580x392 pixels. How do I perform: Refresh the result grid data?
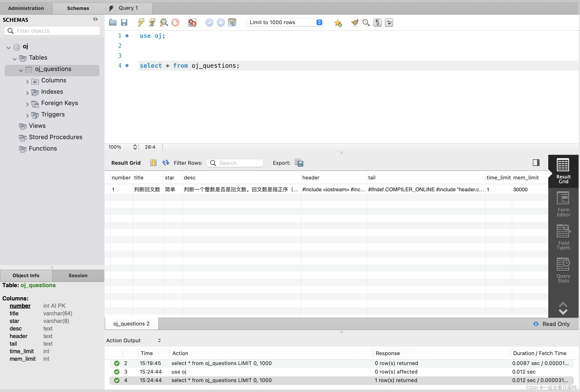coord(165,163)
